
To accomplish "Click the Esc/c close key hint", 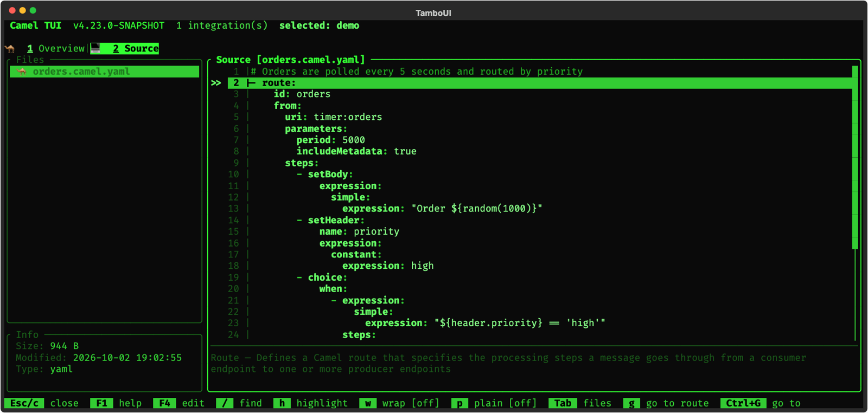I will [x=41, y=403].
